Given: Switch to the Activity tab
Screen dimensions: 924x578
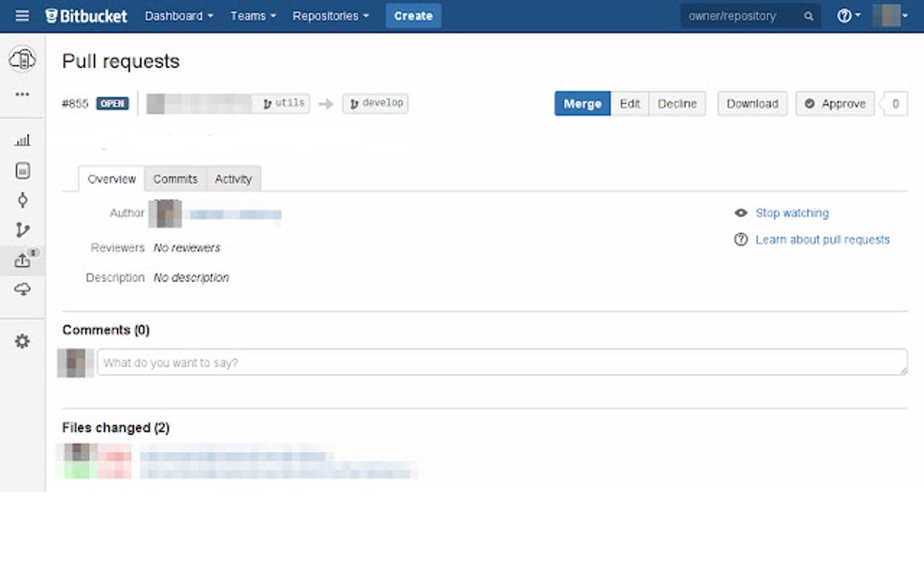Looking at the screenshot, I should (233, 178).
